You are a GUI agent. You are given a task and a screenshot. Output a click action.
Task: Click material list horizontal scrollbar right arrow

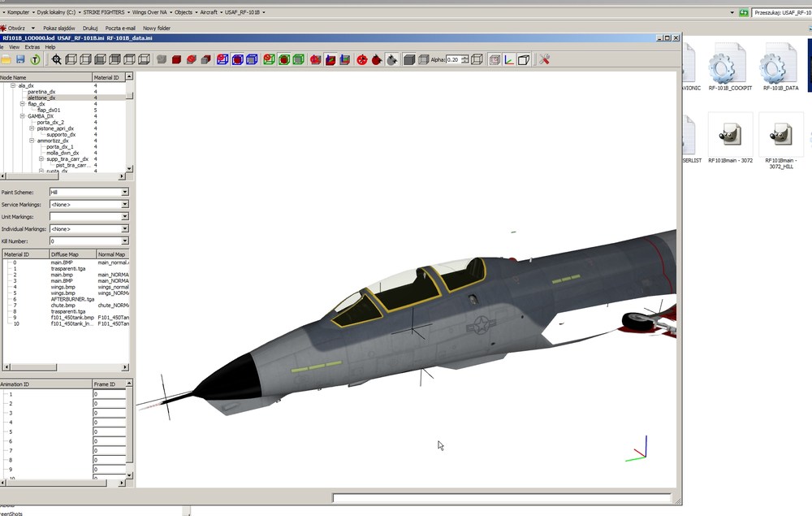pyautogui.click(x=125, y=367)
